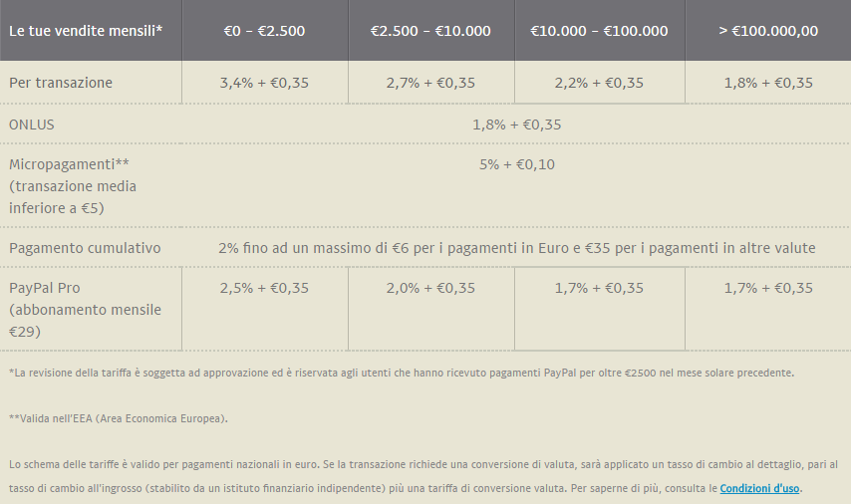Click the Per transazione row label
The width and height of the screenshot is (851, 504).
tap(61, 83)
